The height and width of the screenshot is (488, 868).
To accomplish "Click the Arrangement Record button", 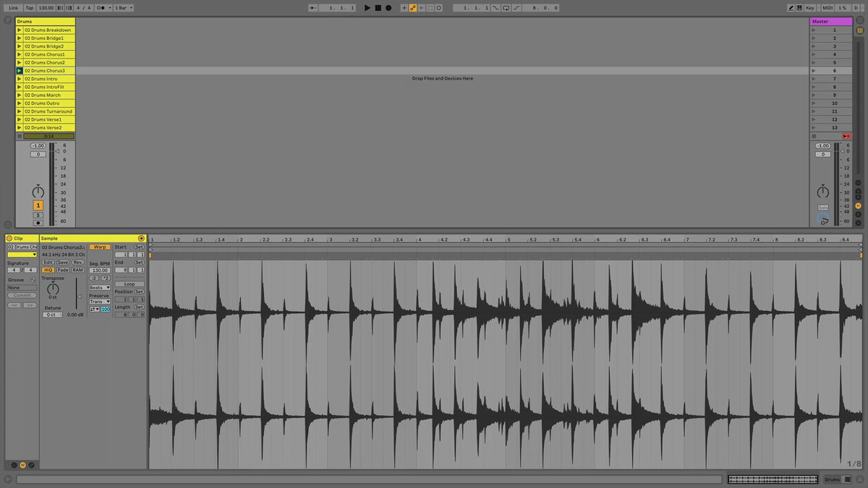I will click(x=388, y=8).
